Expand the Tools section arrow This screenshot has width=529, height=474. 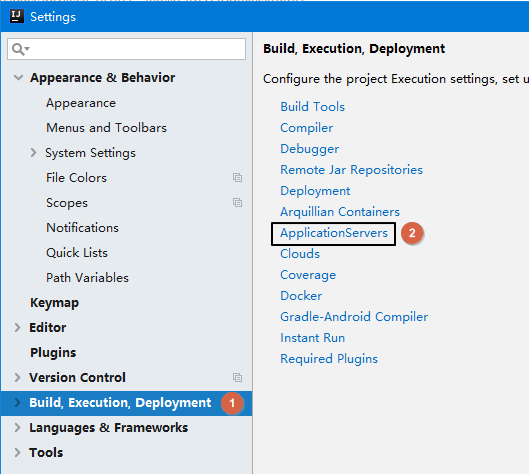point(18,452)
